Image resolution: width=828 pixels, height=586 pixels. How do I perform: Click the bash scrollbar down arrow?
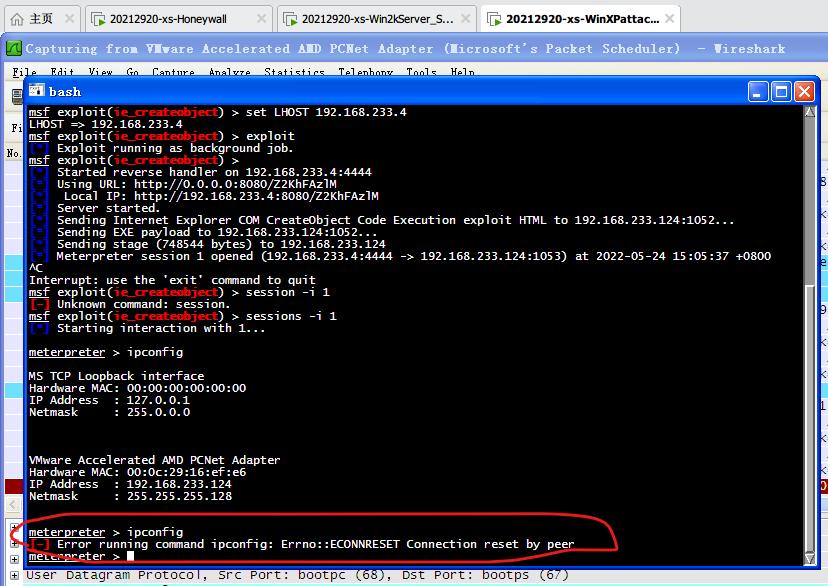(810, 559)
